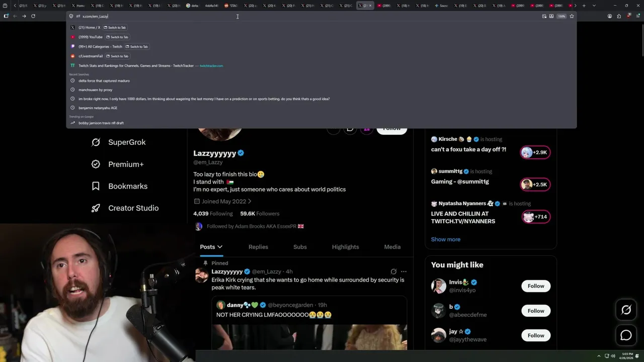Click the browser back arrow
Screen dimensions: 644x362
(x=15, y=16)
